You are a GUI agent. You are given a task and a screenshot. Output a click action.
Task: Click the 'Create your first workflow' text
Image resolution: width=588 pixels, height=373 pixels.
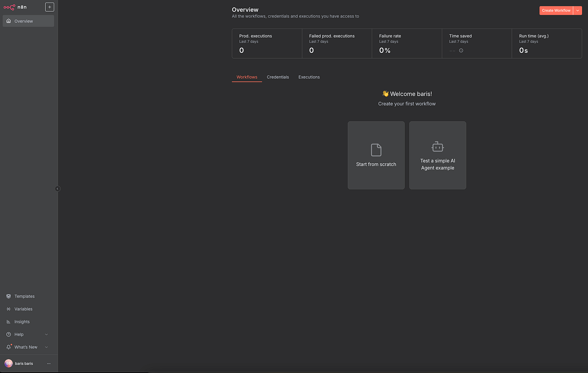click(407, 104)
